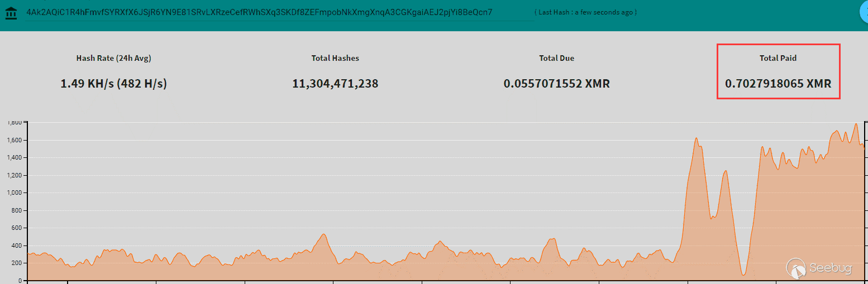This screenshot has width=868, height=284.
Task: Select the Hash Rate (24h Avg) label
Action: pos(113,58)
